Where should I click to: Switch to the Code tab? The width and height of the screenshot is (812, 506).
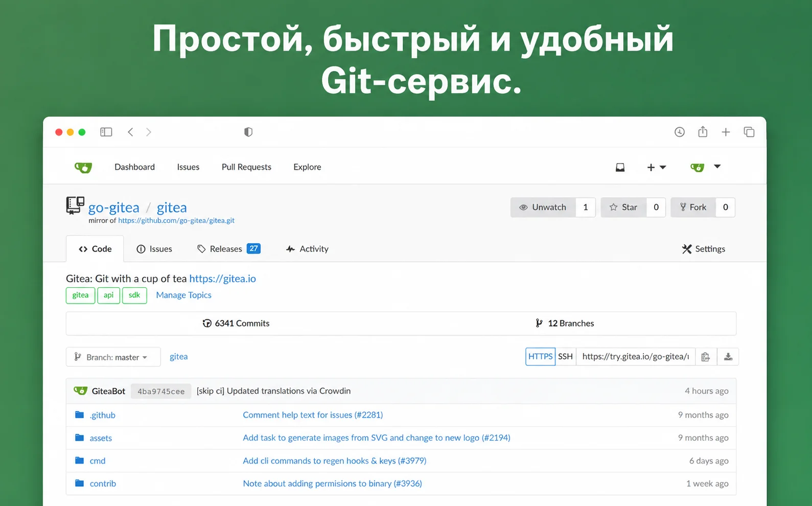coord(95,249)
